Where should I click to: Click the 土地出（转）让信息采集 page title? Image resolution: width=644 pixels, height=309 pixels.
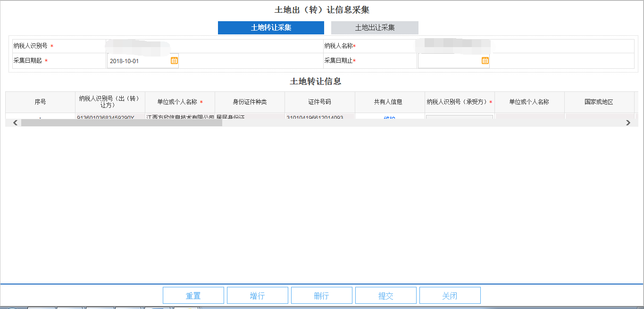(322, 10)
